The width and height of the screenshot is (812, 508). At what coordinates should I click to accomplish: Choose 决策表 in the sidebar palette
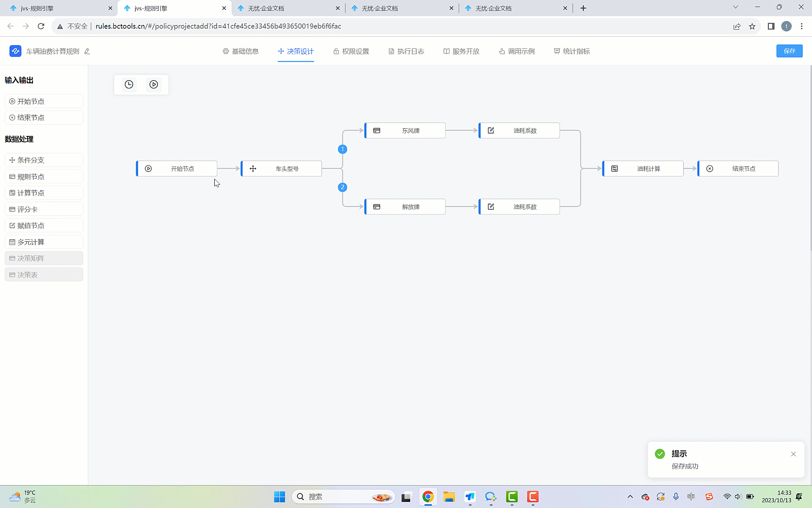coord(44,275)
